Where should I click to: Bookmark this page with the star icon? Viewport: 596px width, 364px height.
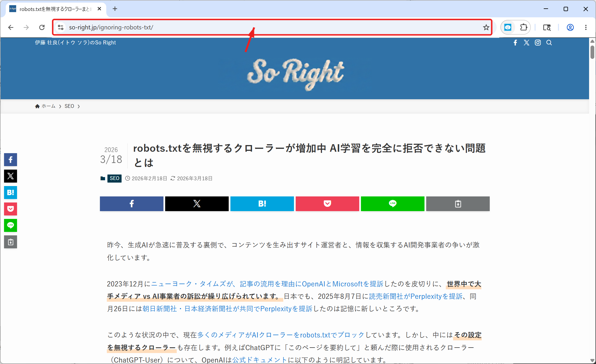click(486, 27)
